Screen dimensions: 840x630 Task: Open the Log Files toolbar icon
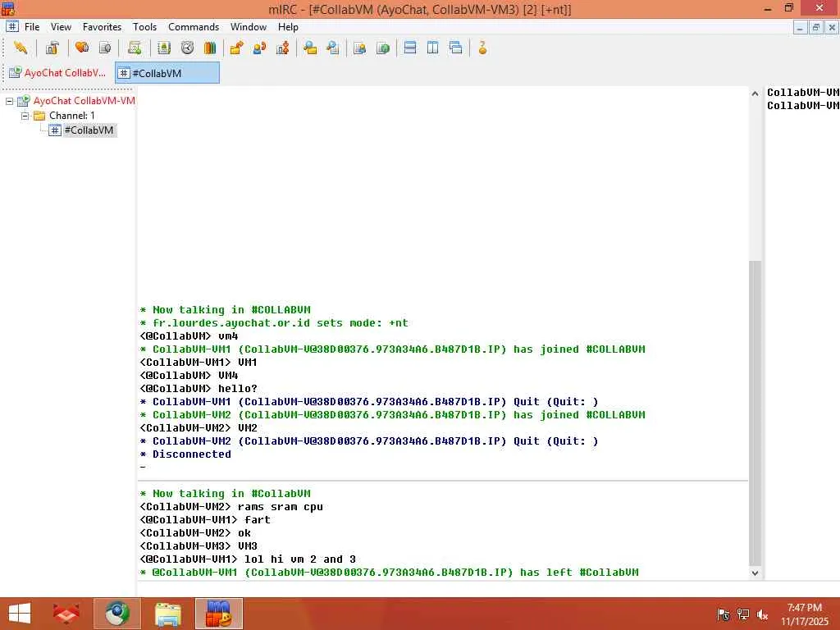333,48
